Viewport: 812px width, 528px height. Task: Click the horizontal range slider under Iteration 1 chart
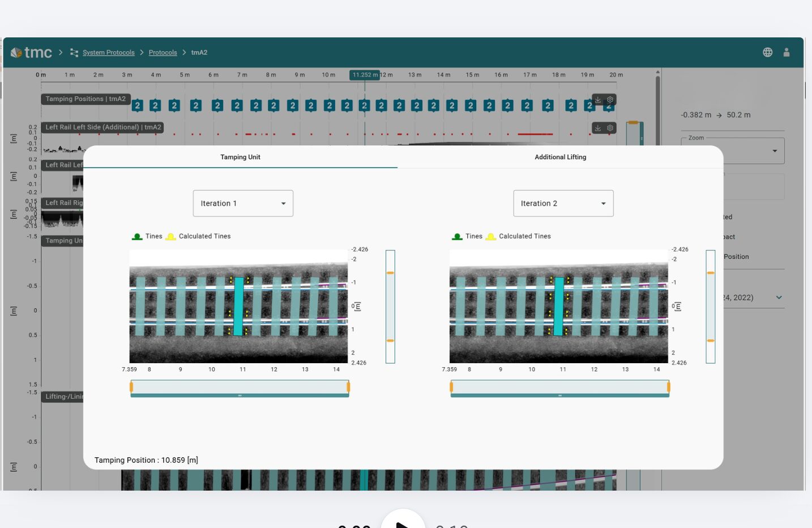point(240,388)
